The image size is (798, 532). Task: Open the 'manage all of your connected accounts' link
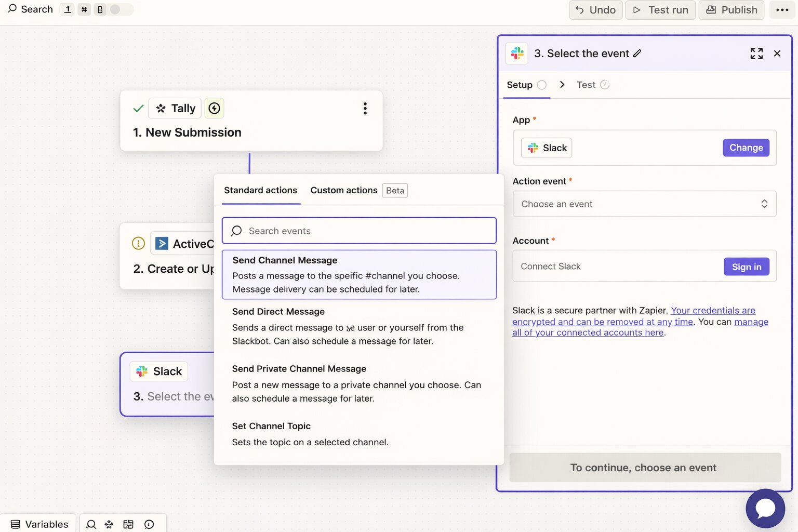640,327
